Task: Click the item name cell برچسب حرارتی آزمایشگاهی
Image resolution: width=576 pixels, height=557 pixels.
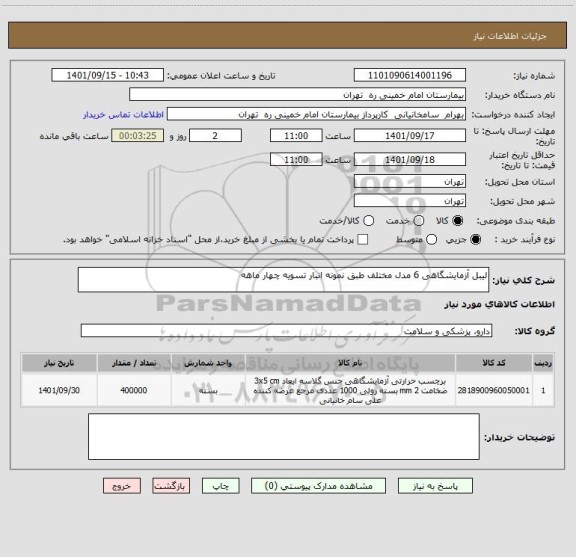Action: coord(350,390)
